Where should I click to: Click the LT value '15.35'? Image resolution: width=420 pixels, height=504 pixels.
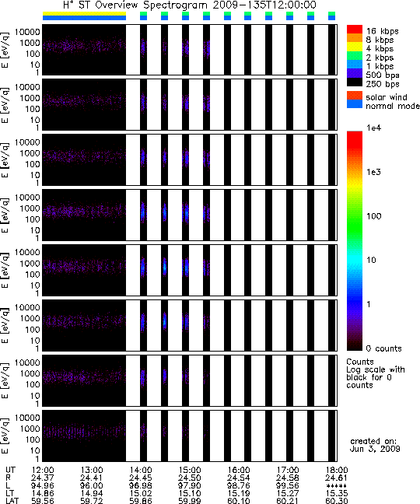[x=337, y=493]
